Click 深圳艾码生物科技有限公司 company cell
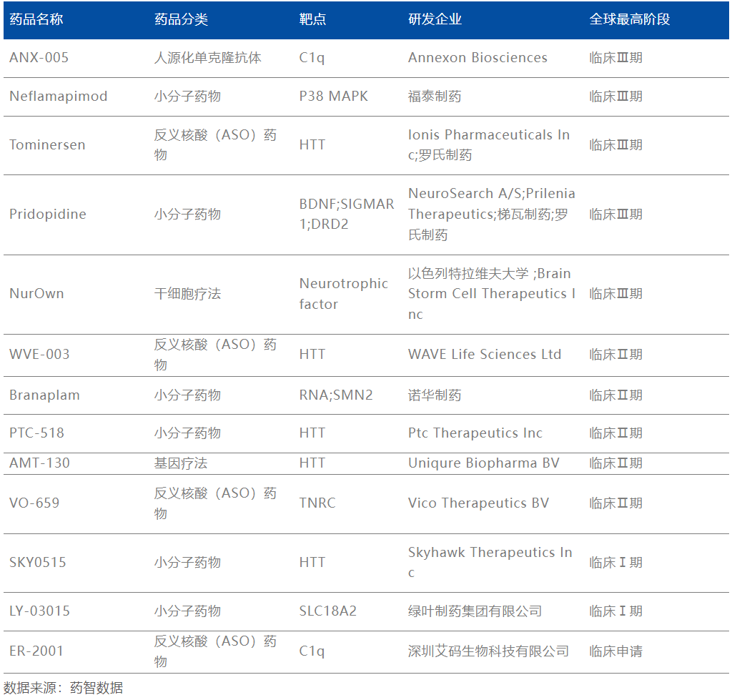The height and width of the screenshot is (700, 732). 488,651
